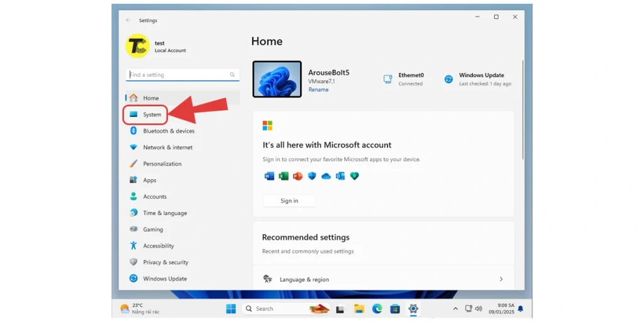The image size is (644, 322).
Task: Expand the Language & region chevron
Action: click(x=501, y=279)
